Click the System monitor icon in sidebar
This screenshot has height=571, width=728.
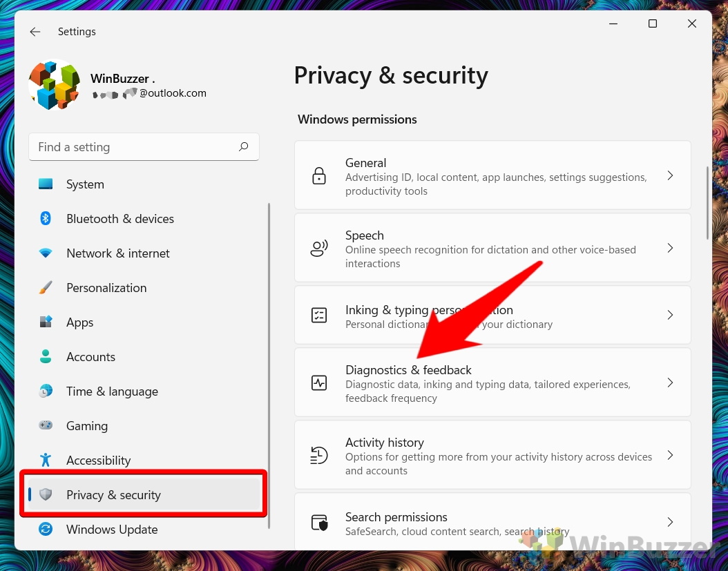[46, 184]
